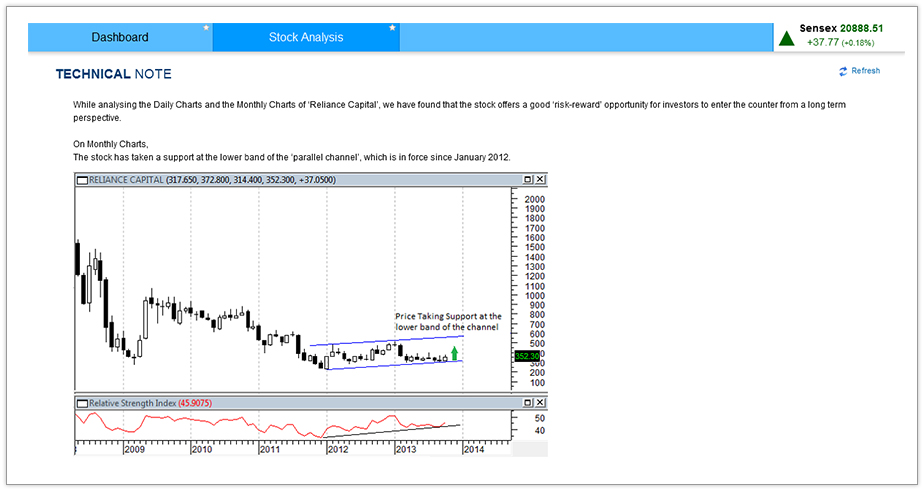The width and height of the screenshot is (924, 491).
Task: Close the Relative Strength Index panel
Action: 540,403
